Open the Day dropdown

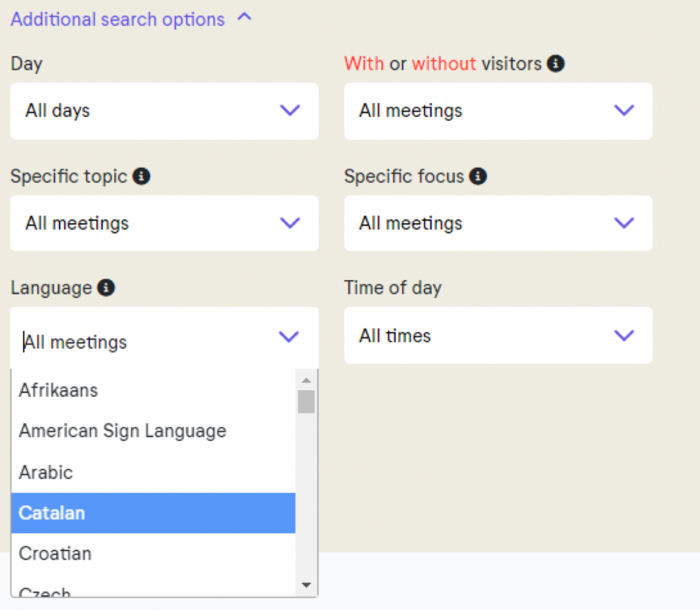tap(164, 111)
